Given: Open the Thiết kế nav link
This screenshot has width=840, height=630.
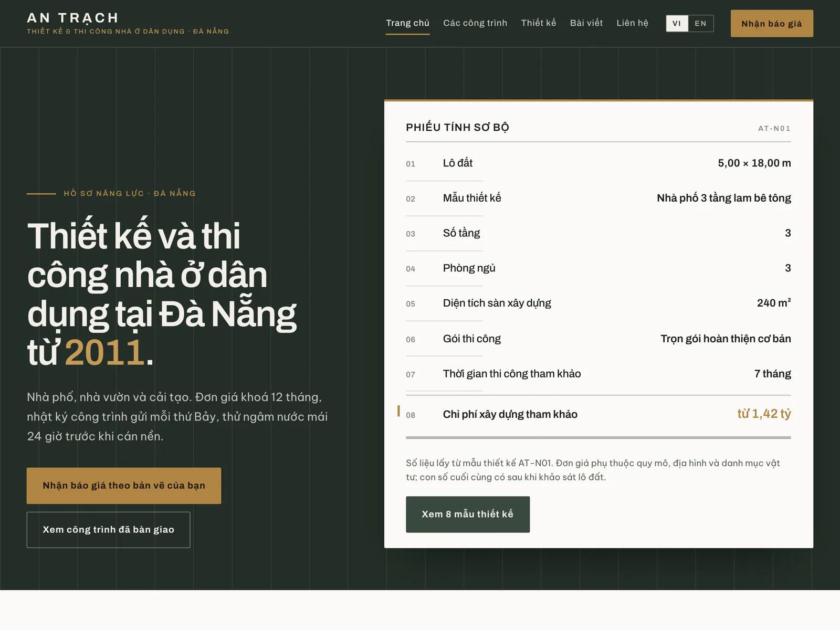Looking at the screenshot, I should [539, 23].
